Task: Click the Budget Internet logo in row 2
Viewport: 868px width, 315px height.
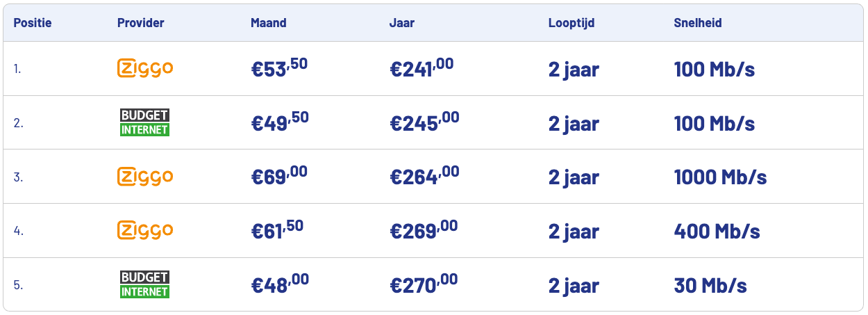Action: pos(144,122)
